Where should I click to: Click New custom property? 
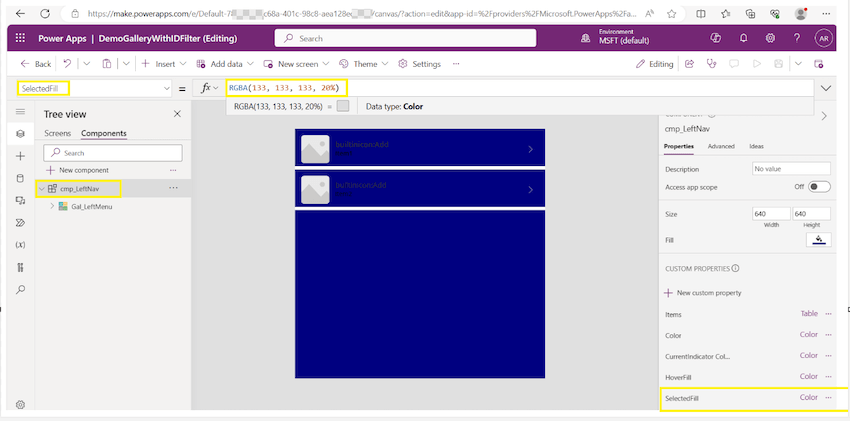tap(703, 293)
